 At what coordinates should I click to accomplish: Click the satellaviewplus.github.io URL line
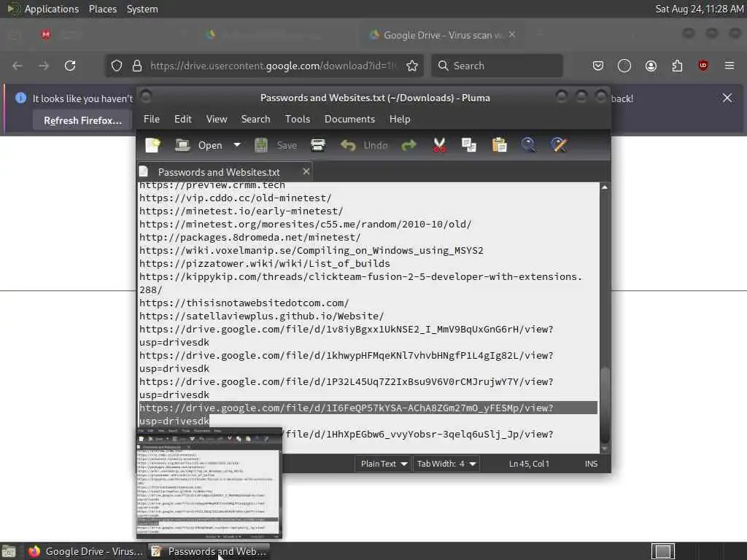click(x=262, y=316)
